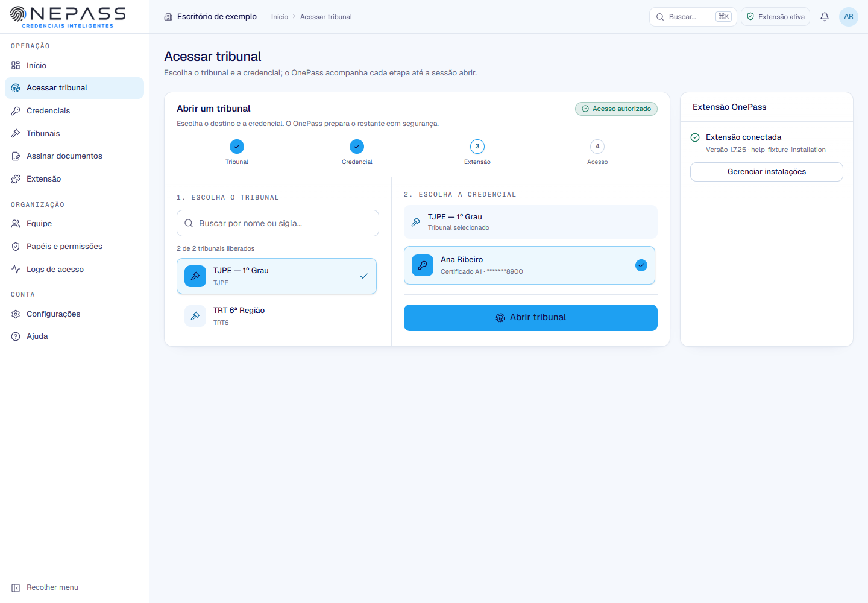
Task: Click the Acesso autorizado status badge
Action: click(616, 109)
